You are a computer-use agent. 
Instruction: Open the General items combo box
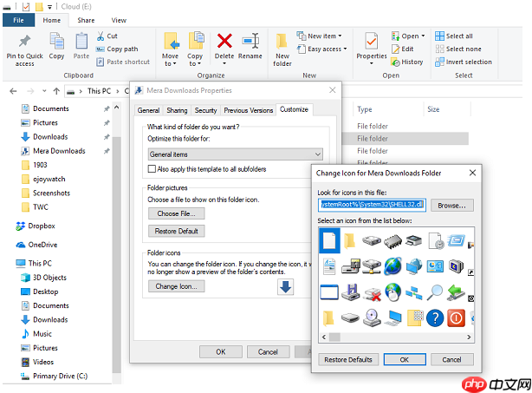pyautogui.click(x=236, y=154)
